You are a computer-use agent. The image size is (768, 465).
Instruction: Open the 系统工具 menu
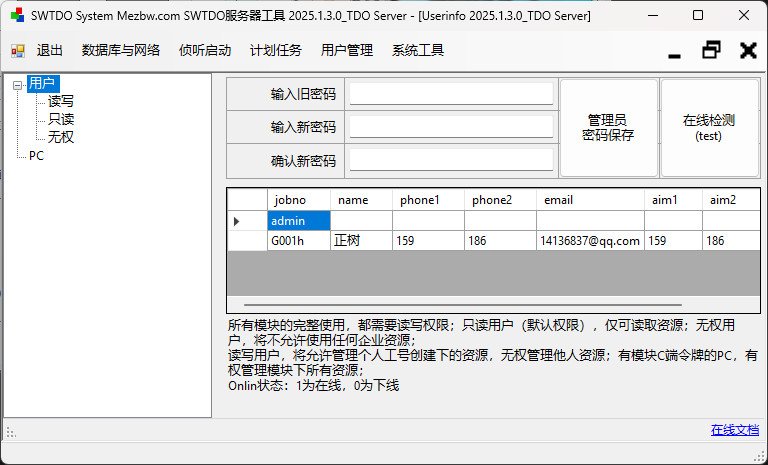[x=417, y=51]
